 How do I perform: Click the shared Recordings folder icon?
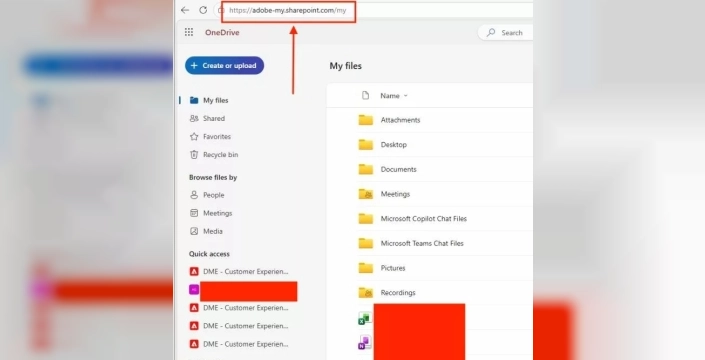point(366,293)
